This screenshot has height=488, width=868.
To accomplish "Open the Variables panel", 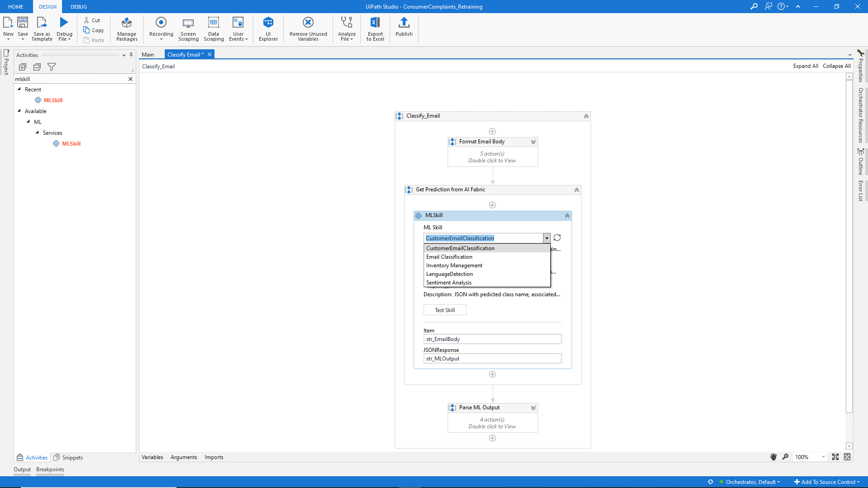I will pos(153,457).
